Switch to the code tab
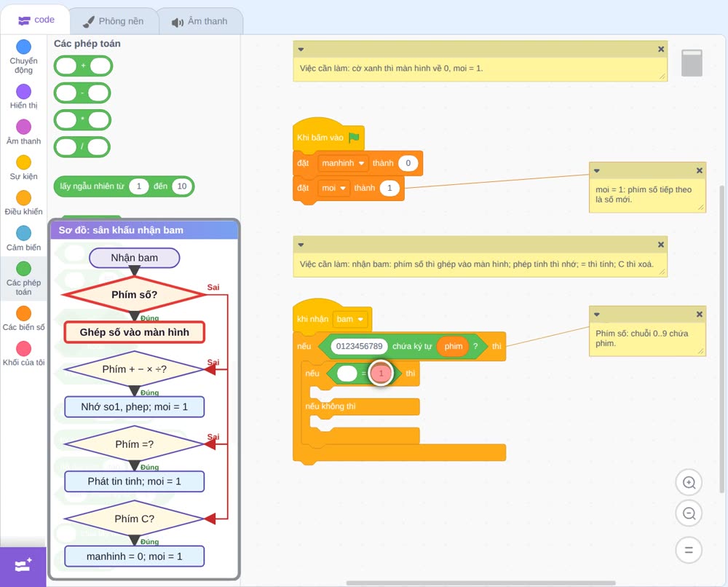The height and width of the screenshot is (587, 728). (36, 20)
